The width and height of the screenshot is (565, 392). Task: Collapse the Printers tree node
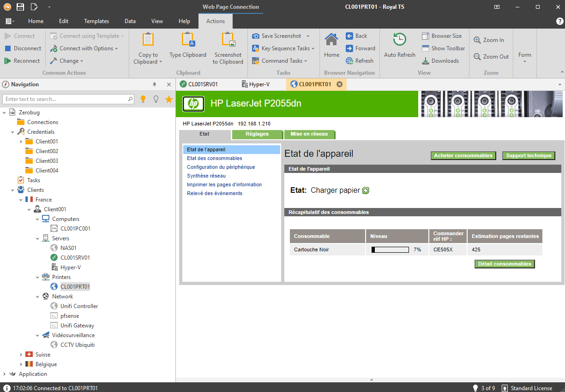click(x=38, y=277)
